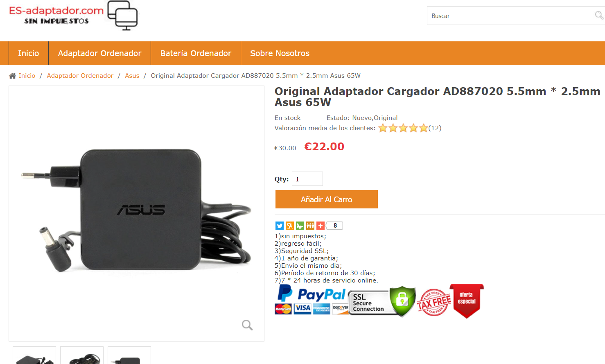The height and width of the screenshot is (364, 605).
Task: Open more share options plus icon
Action: [321, 226]
